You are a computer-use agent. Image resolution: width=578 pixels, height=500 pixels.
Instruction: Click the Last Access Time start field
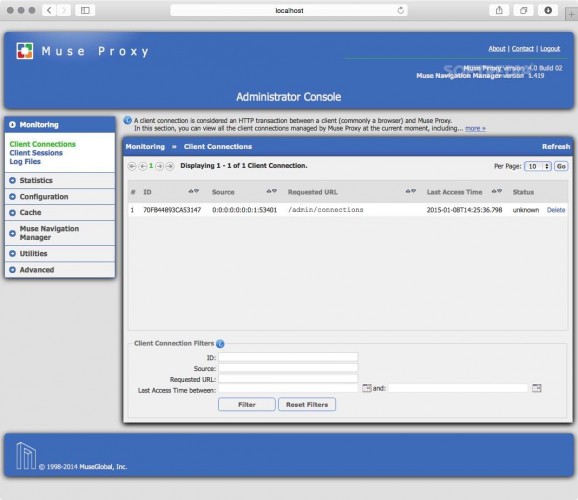tap(288, 388)
